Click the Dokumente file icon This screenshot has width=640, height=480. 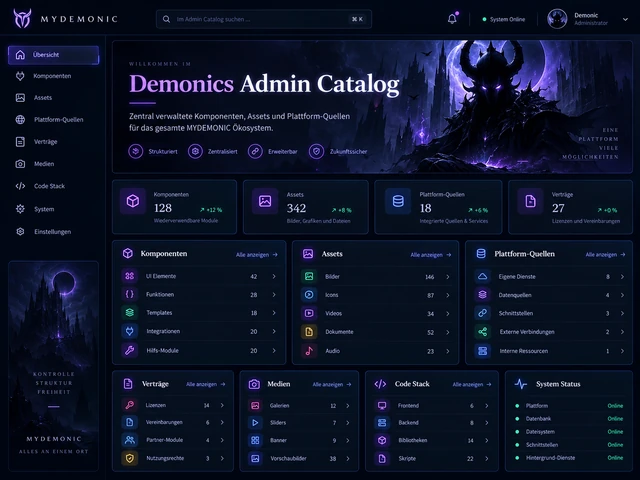[x=309, y=332]
